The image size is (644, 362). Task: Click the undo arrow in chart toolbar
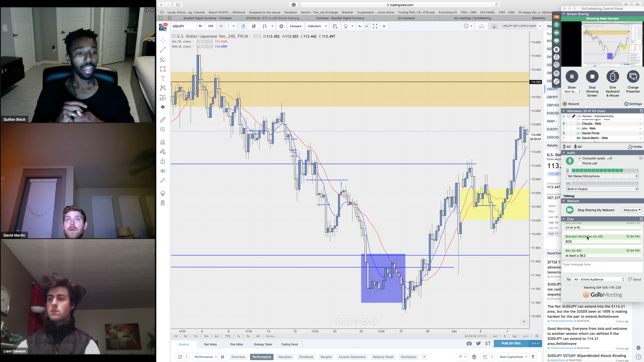(x=360, y=26)
